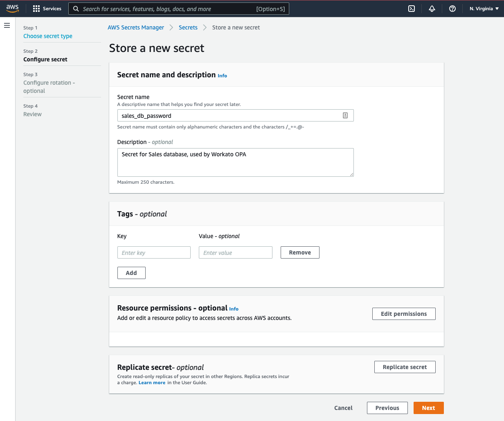Click the AWS logo icon

pos(12,8)
